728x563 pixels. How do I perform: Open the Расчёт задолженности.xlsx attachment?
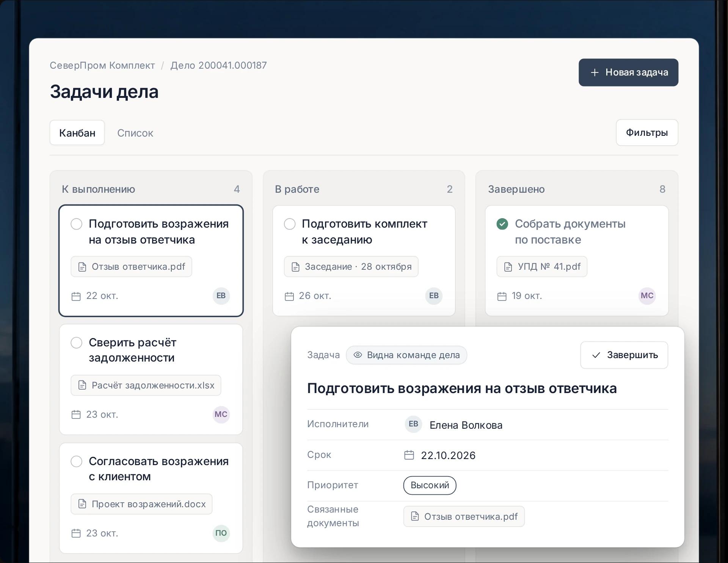coord(146,385)
